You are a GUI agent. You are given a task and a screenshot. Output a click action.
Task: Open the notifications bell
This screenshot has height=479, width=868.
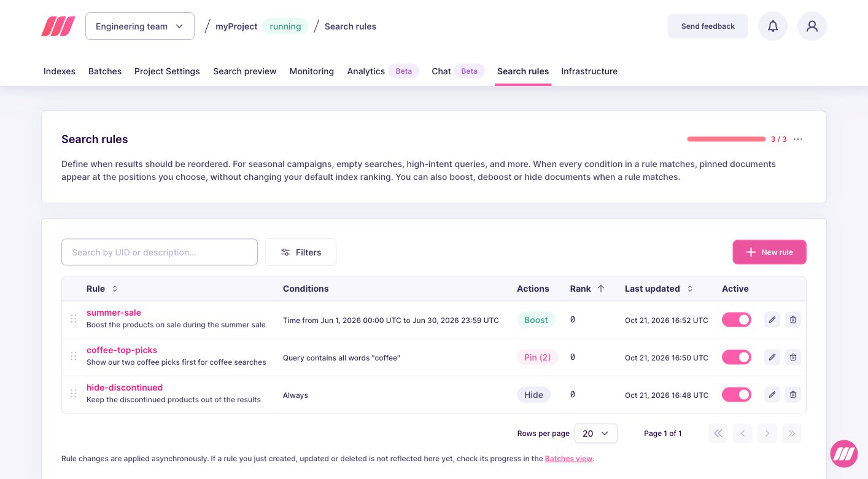point(773,26)
